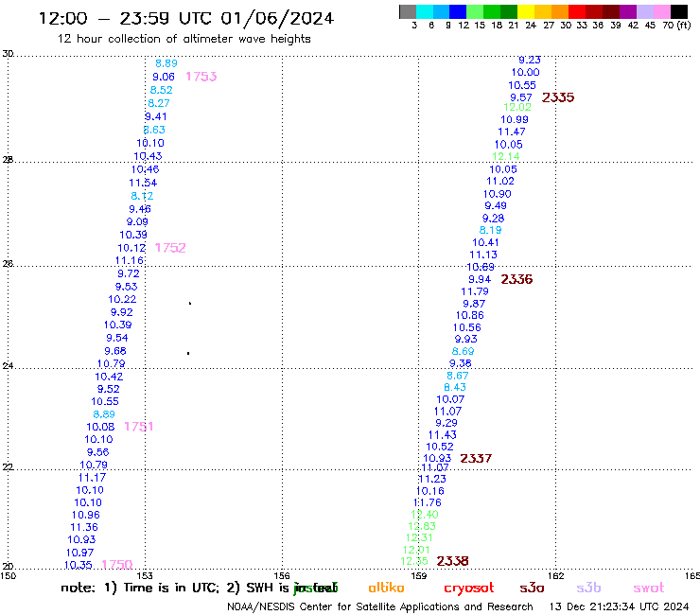Screen dimensions: 700x615
Task: Click the s3a time label 2336
Action: [516, 279]
